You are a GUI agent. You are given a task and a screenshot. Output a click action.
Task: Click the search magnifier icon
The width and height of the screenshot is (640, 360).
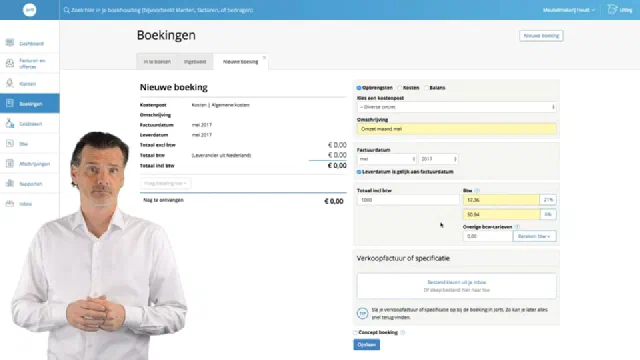(x=67, y=10)
